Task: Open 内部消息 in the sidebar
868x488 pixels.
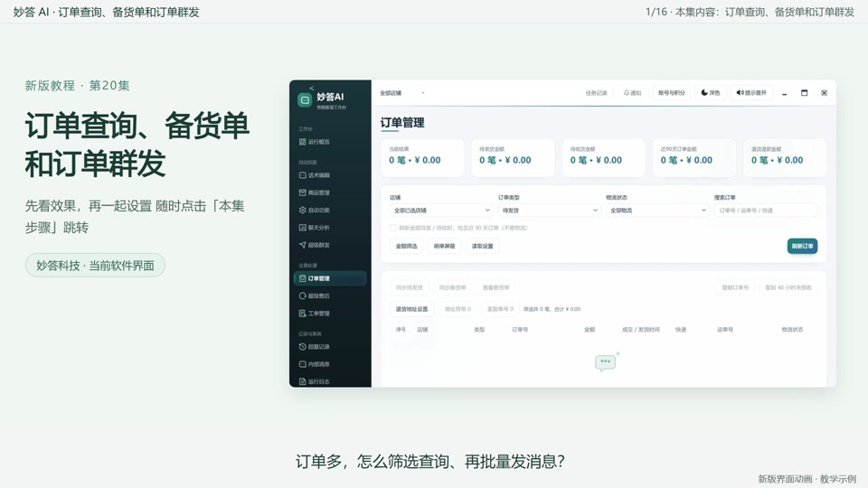Action: click(315, 364)
